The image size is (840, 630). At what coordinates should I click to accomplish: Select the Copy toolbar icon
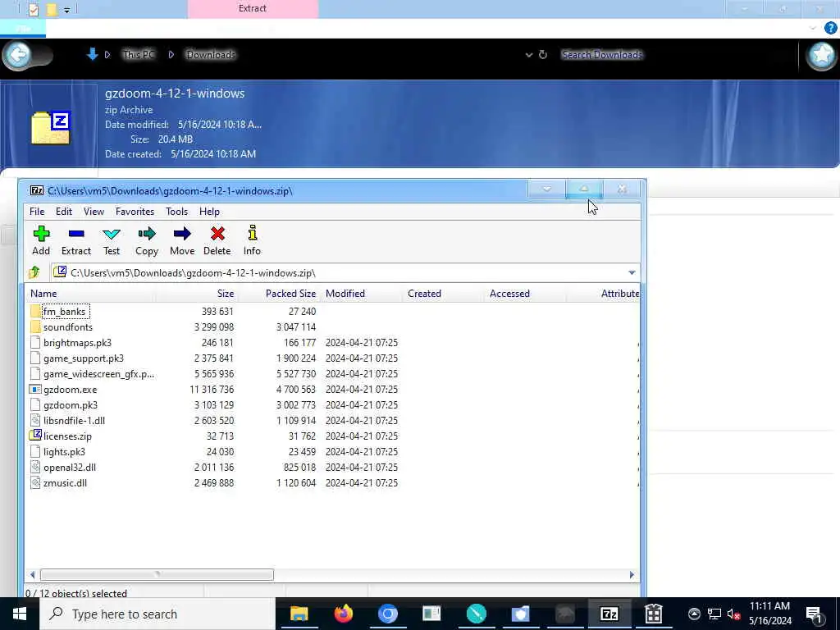coord(146,240)
